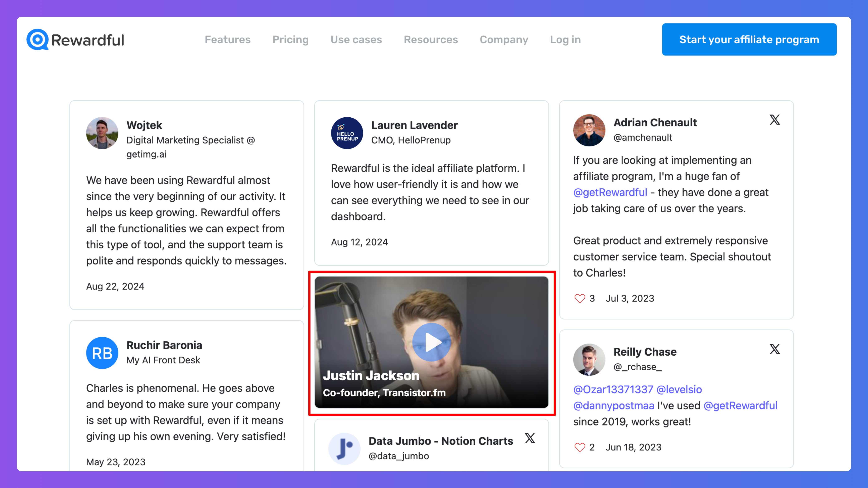
Task: Go to the Pricing page
Action: 290,40
